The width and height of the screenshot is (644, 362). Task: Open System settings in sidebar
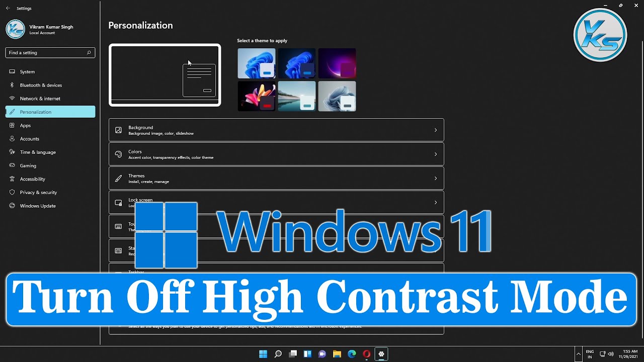pos(50,72)
